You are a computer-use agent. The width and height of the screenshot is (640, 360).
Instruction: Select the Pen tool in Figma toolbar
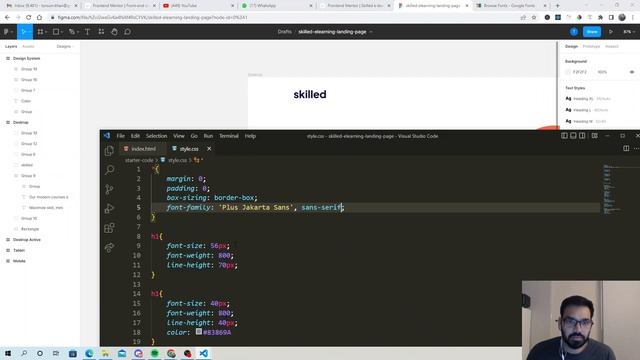(71, 32)
